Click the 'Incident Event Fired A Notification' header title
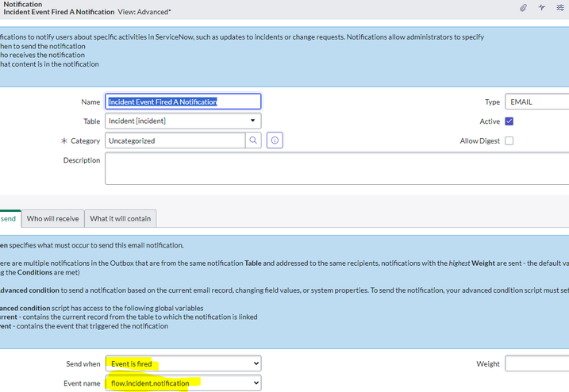 pyautogui.click(x=59, y=12)
